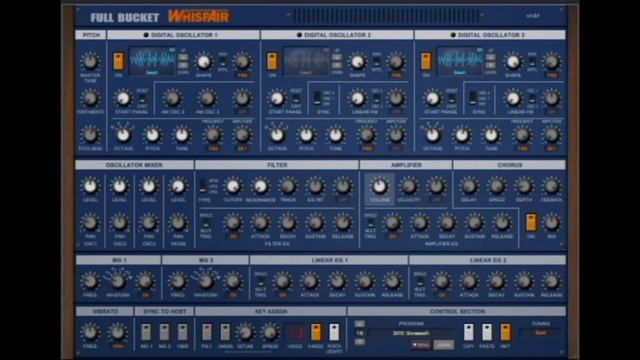The width and height of the screenshot is (640, 360).
Task: Click Oscillator 1 Shape knob
Action: (203, 62)
